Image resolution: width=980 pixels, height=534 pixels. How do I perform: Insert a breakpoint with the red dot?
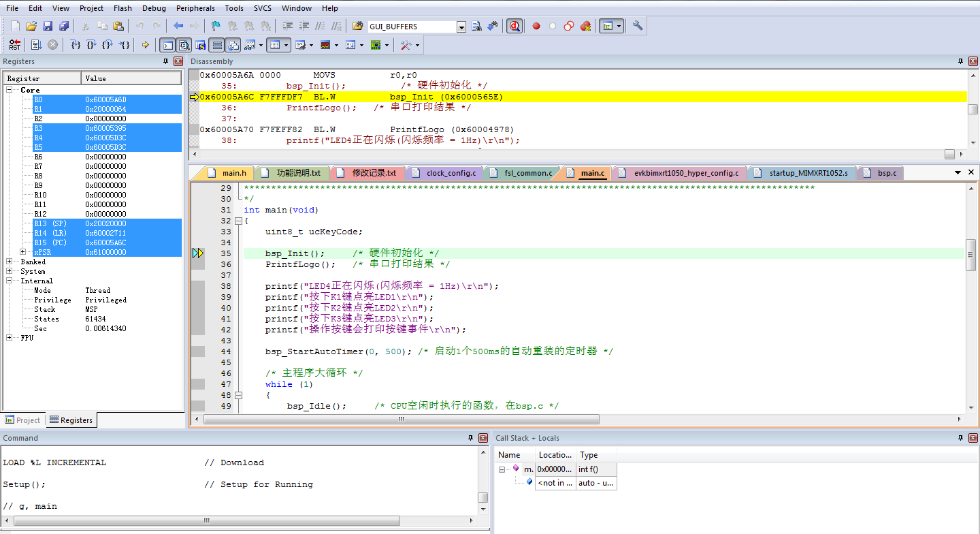coord(536,26)
